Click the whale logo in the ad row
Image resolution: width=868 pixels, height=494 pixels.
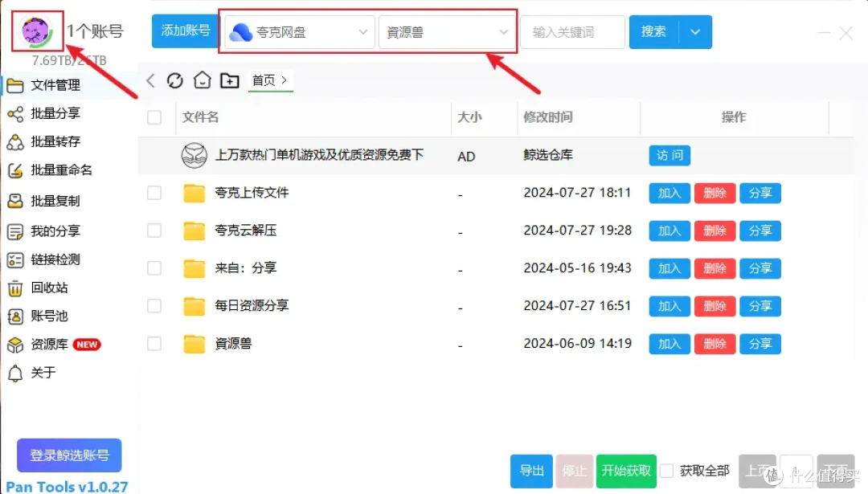point(194,156)
